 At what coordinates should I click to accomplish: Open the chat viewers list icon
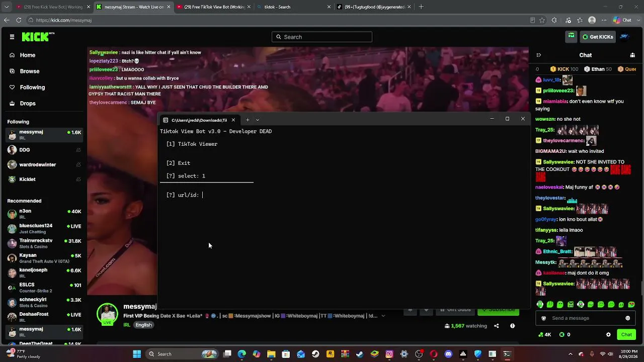point(632,55)
